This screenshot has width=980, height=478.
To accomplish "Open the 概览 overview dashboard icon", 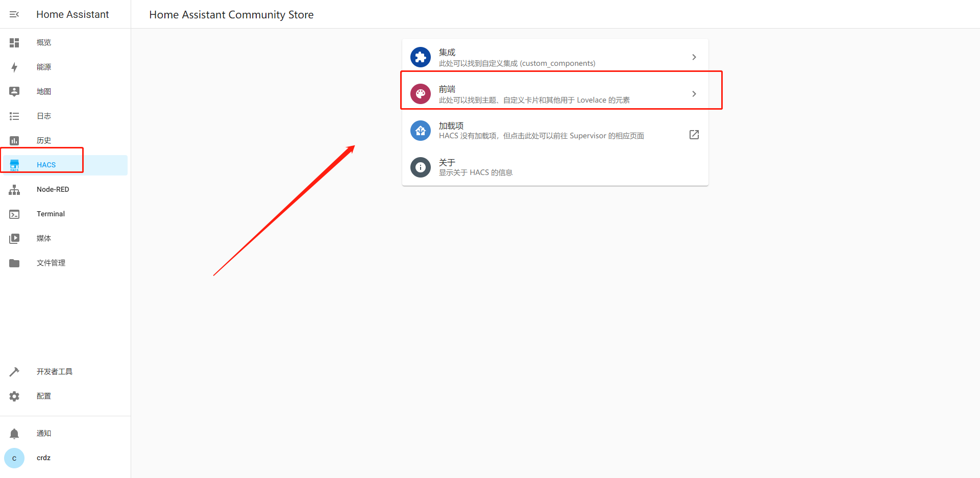I will [x=14, y=43].
